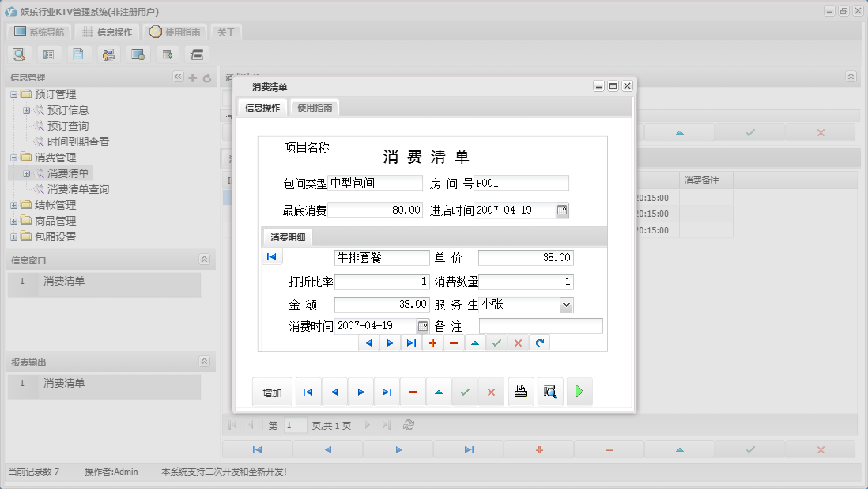Click the report list icon in the toolbar
This screenshot has height=489, width=868.
click(50, 54)
